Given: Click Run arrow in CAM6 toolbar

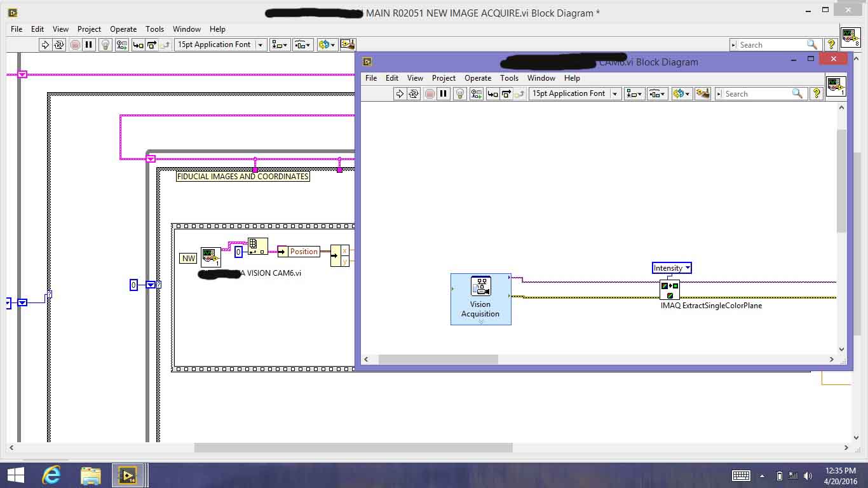Looking at the screenshot, I should click(x=400, y=93).
